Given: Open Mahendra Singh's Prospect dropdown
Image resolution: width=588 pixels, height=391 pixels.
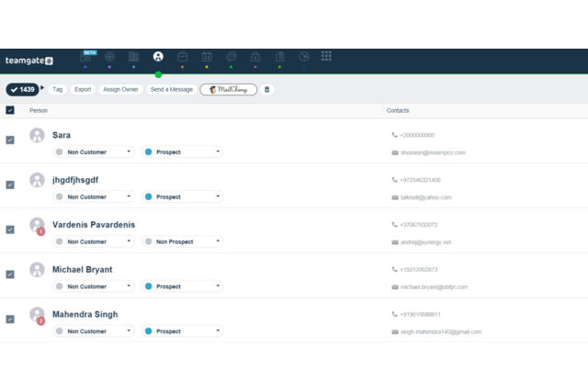Looking at the screenshot, I should point(183,331).
